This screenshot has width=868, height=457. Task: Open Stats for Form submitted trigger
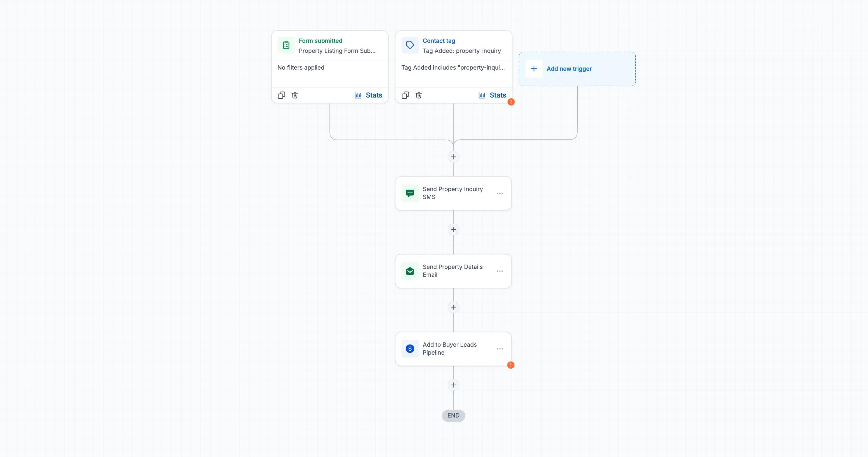point(368,95)
